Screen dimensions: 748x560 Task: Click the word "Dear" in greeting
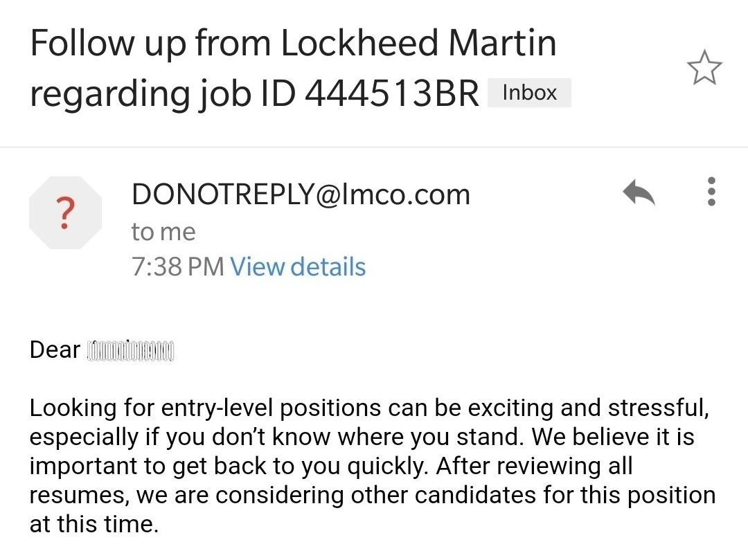[55, 350]
